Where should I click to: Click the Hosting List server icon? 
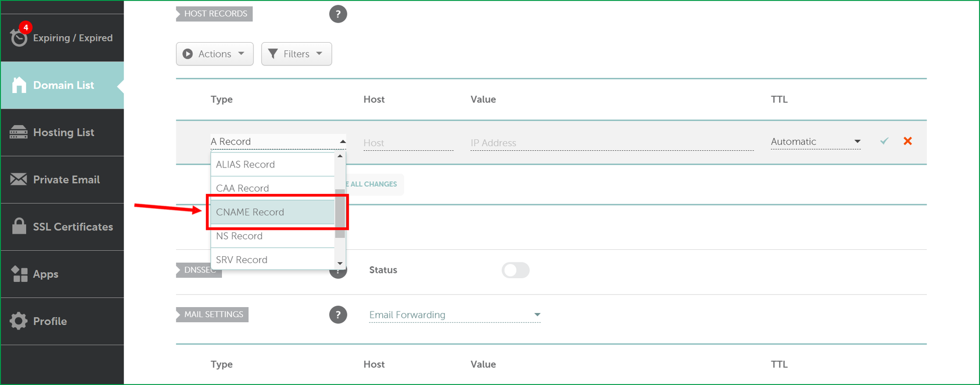coord(19,132)
